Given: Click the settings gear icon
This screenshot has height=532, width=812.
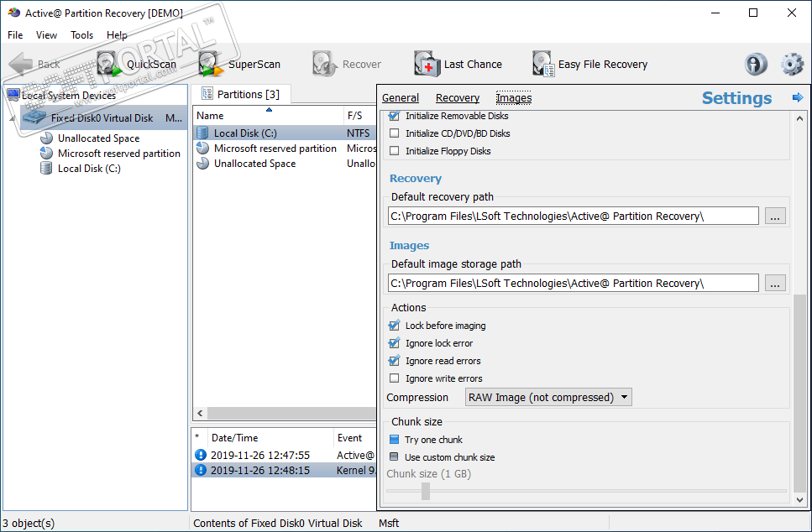Looking at the screenshot, I should click(792, 64).
